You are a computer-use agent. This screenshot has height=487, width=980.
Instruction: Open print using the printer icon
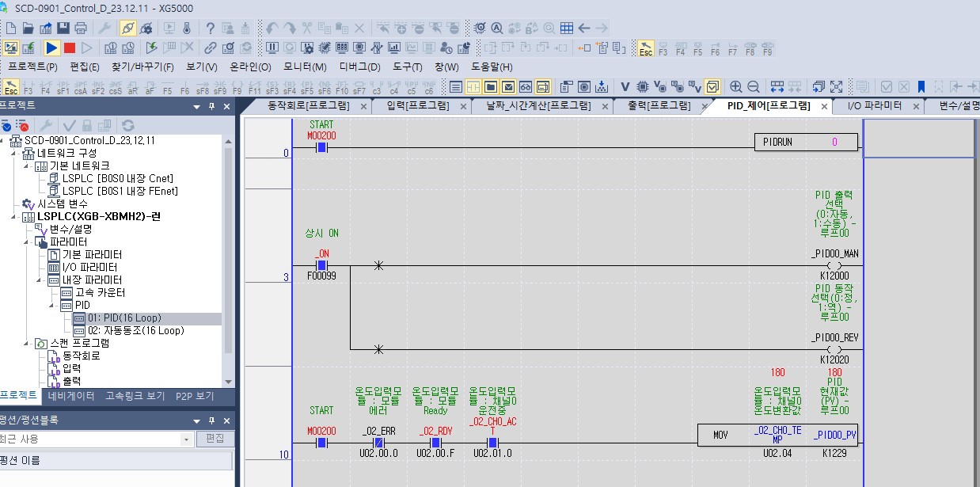(x=80, y=27)
